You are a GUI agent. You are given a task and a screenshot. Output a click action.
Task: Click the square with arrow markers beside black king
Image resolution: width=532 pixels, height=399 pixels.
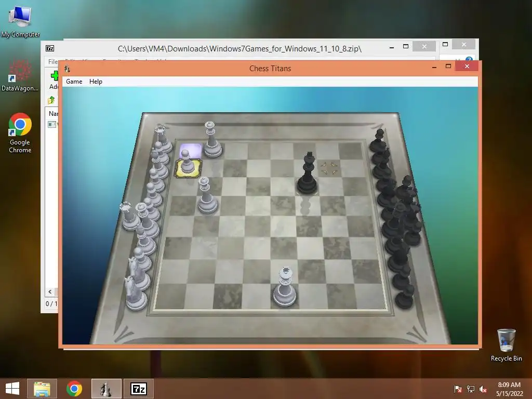tap(329, 168)
